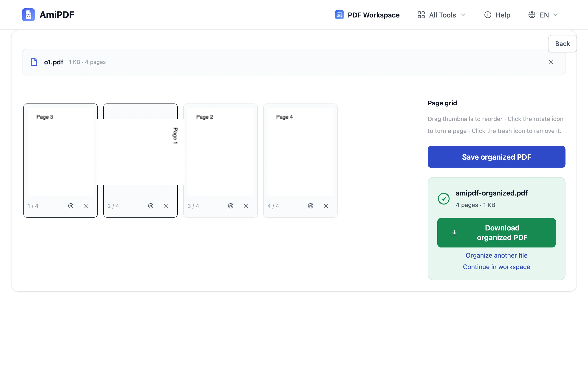Rotate the page in slot 4 / 4

[311, 206]
